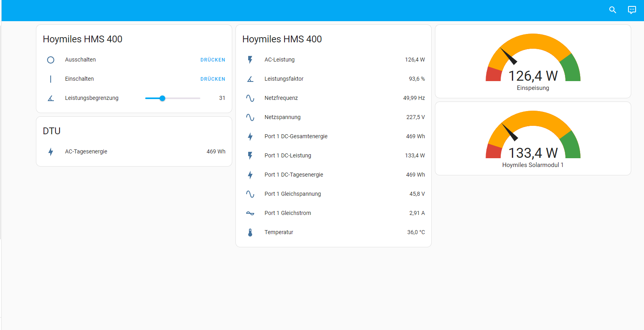Click the lightning icon beside AC-Tagesenergie
The height and width of the screenshot is (330, 644).
[51, 152]
